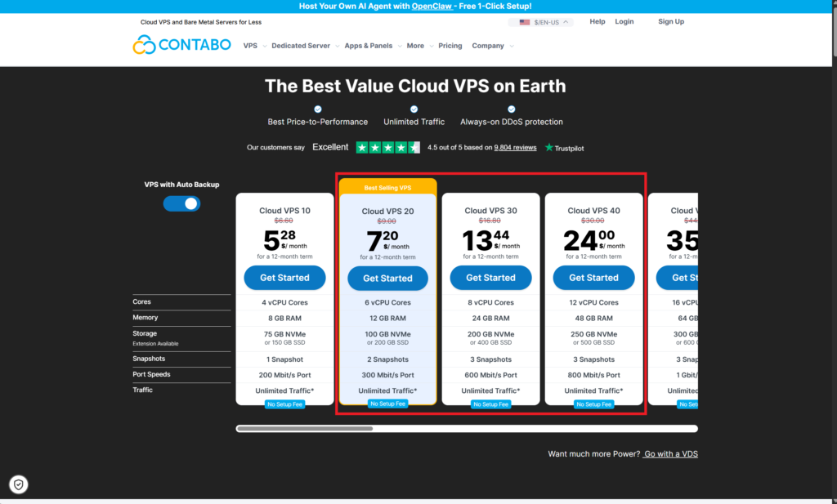
Task: Toggle VPS with Auto Backup switch
Action: coord(181,203)
